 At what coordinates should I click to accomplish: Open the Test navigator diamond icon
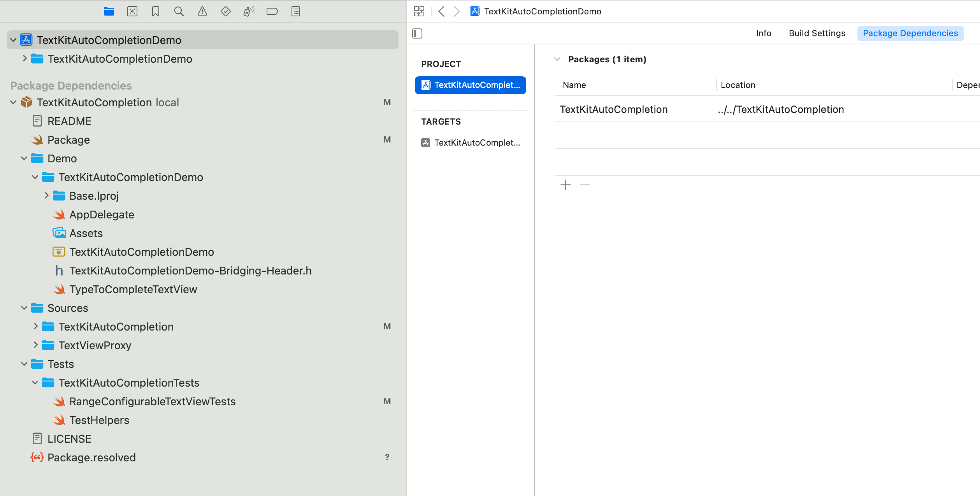(226, 12)
